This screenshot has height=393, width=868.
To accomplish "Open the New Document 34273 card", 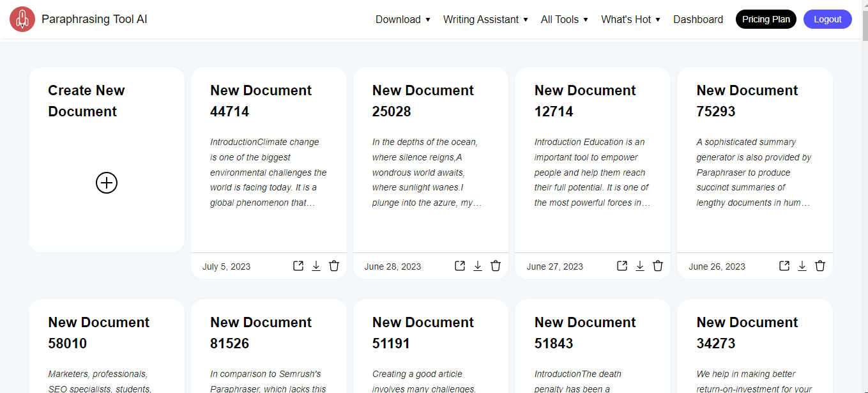I will coord(755,346).
